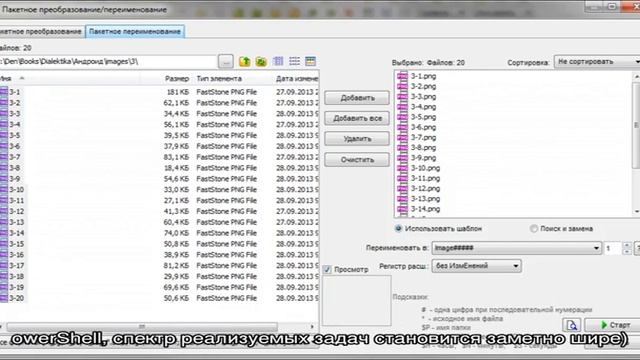Select file 3-11 in the left list
Viewport: 640px width, 360px height.
pyautogui.click(x=16, y=200)
